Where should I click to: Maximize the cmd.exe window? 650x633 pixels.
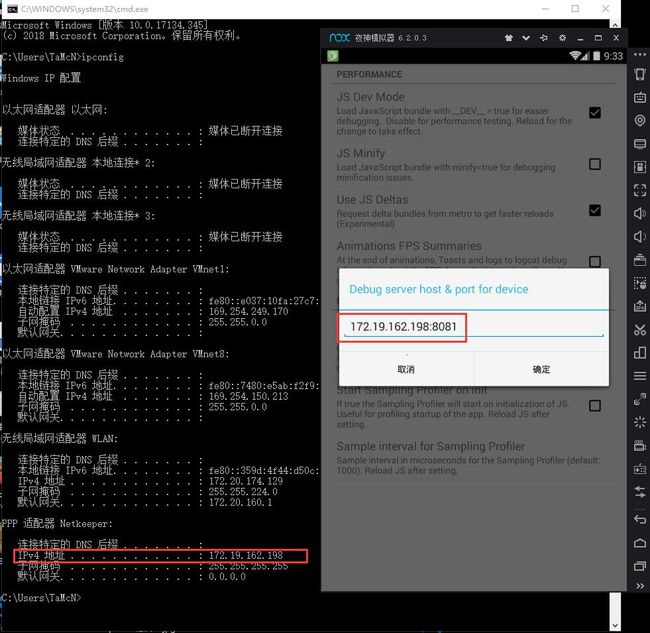point(575,9)
